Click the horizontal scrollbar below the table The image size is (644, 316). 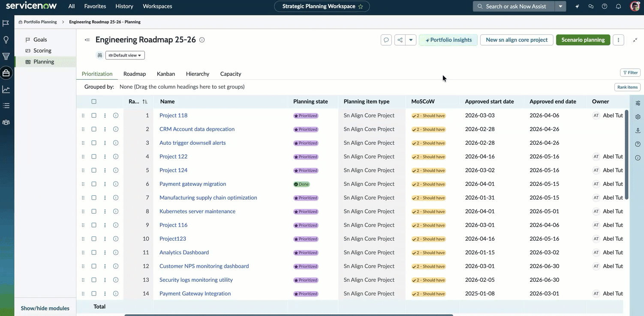click(x=289, y=315)
